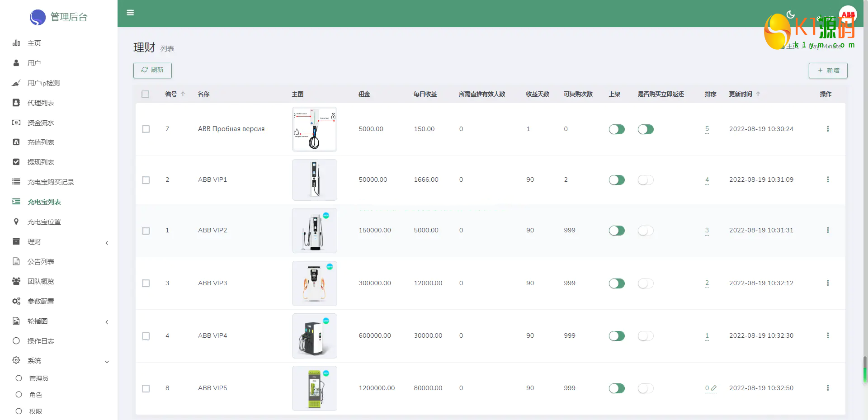
Task: Toggle 上架 switch for ABB VIP5
Action: pyautogui.click(x=617, y=388)
